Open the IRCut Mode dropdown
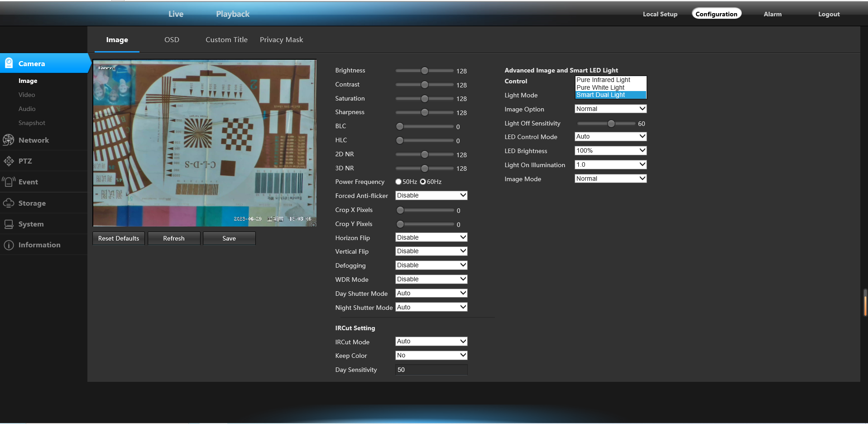Viewport: 868px width, 424px height. pyautogui.click(x=431, y=341)
